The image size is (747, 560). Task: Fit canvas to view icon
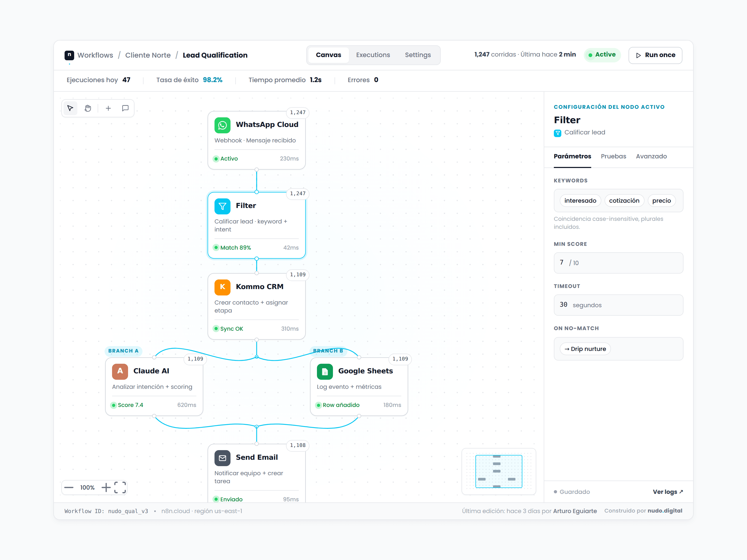coord(120,487)
